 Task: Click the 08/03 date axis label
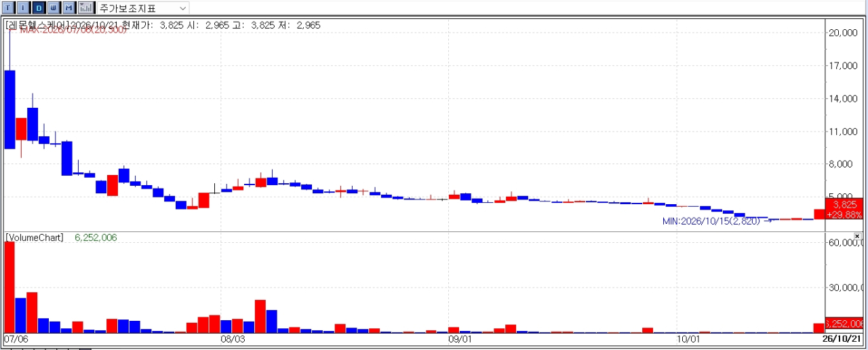pos(232,338)
